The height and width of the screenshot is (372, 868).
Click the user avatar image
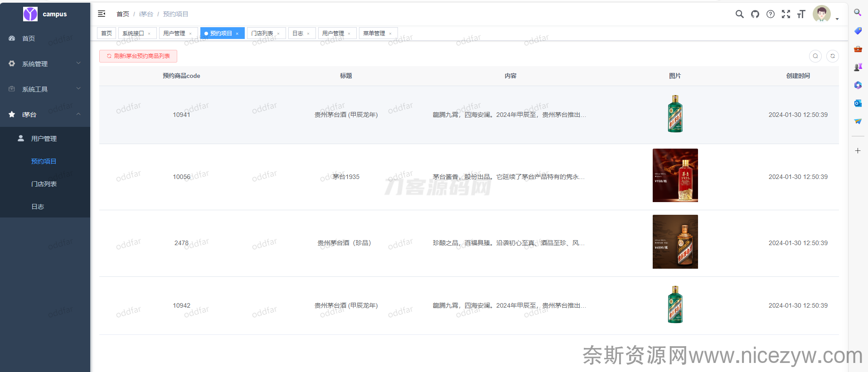pyautogui.click(x=822, y=14)
